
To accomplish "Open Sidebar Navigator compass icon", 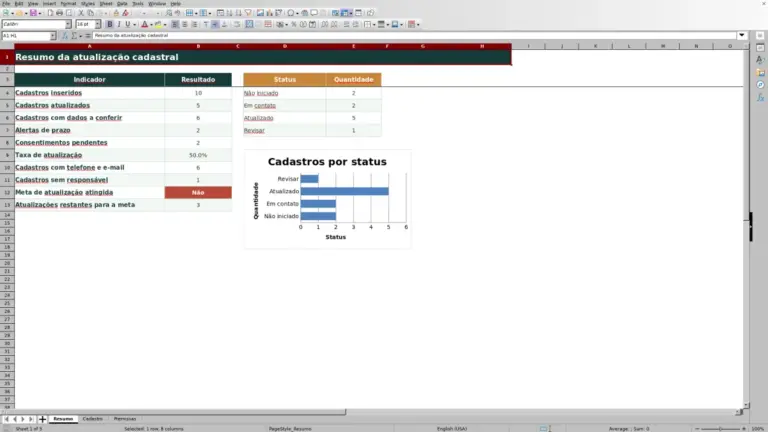I will click(x=760, y=85).
